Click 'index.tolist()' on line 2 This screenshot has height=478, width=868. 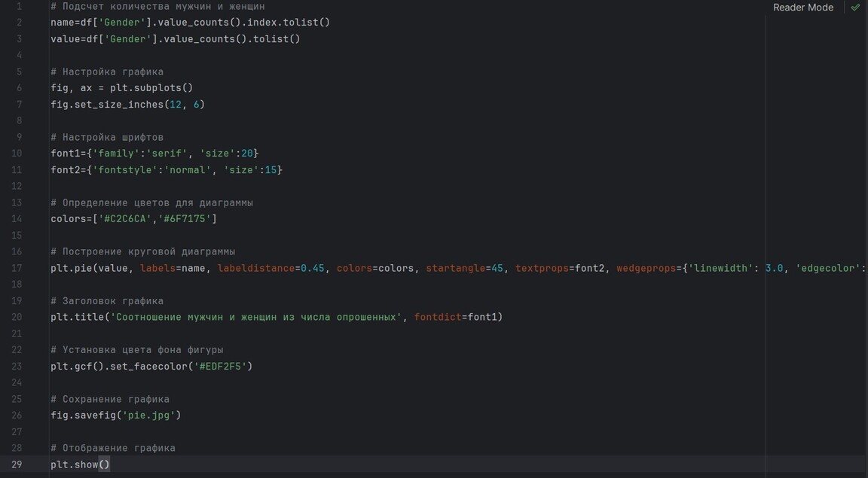[x=289, y=22]
